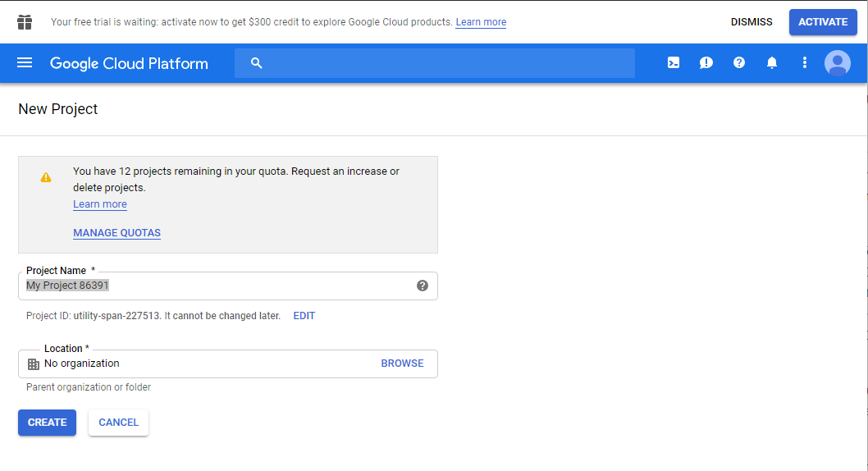Viewport: 868px width, 471px height.
Task: Dismiss the free trial banner
Action: coord(752,22)
